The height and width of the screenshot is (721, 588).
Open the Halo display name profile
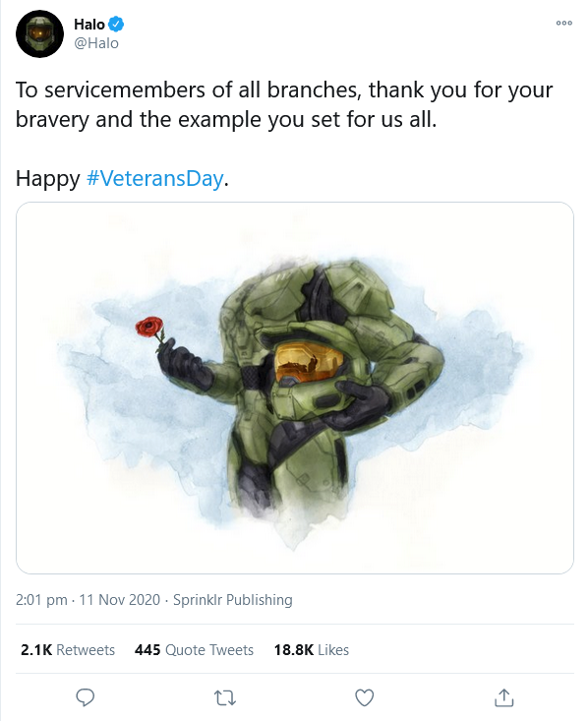89,24
